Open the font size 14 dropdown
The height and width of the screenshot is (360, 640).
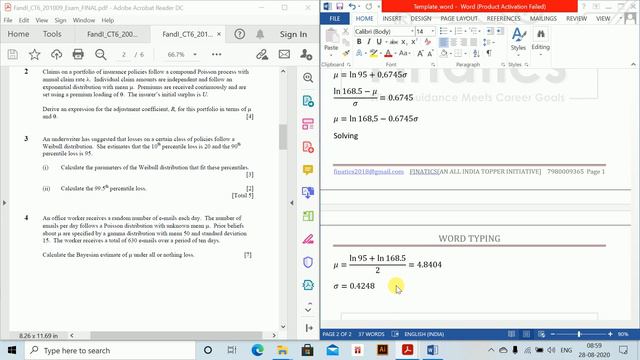[x=433, y=31]
